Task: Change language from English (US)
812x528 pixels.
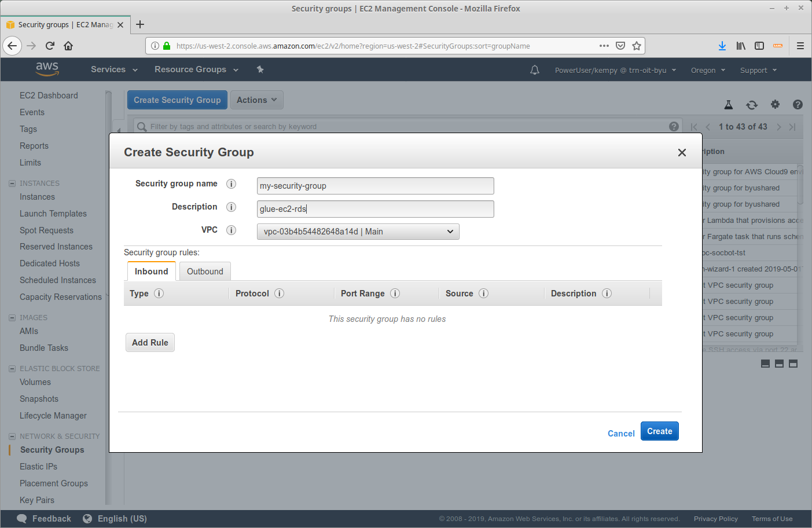Action: pyautogui.click(x=115, y=519)
